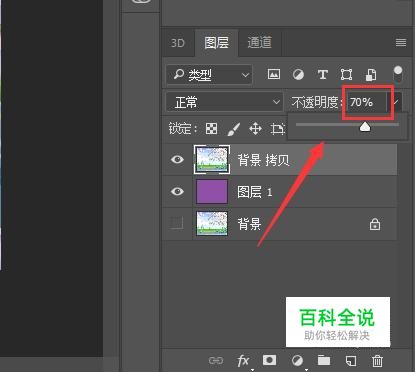Viewport: 415px width, 372px height.
Task: Click the purple 图层 1 thumbnail
Action: pyautogui.click(x=212, y=191)
